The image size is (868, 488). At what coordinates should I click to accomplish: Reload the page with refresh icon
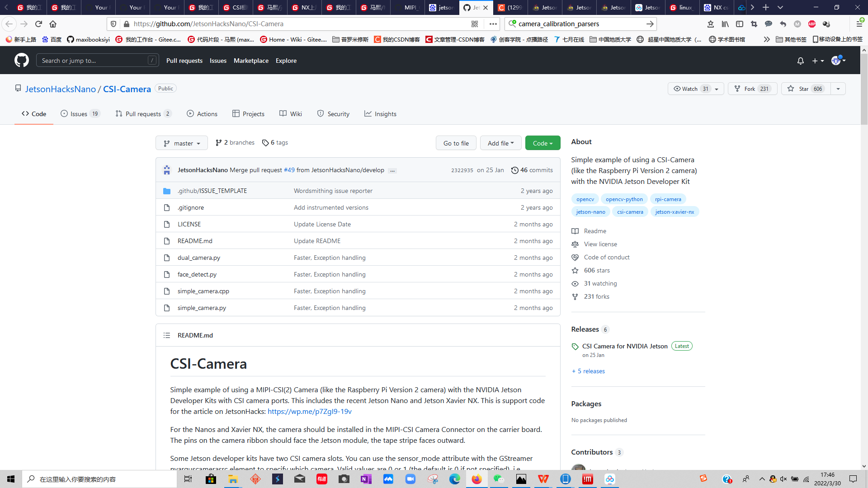pos(38,24)
